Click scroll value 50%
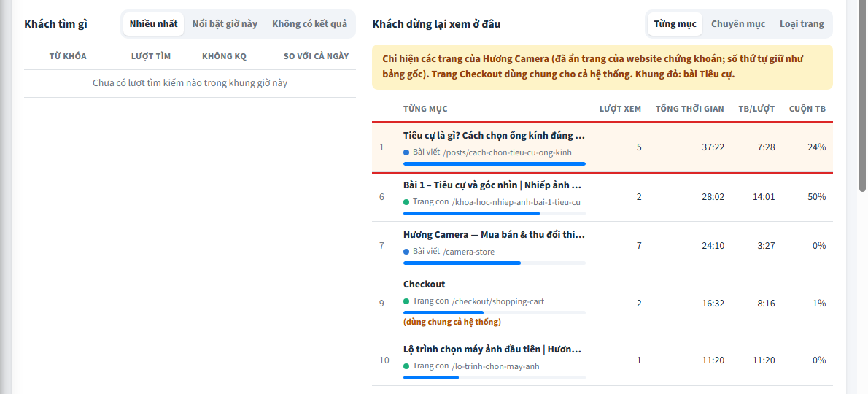 (816, 197)
